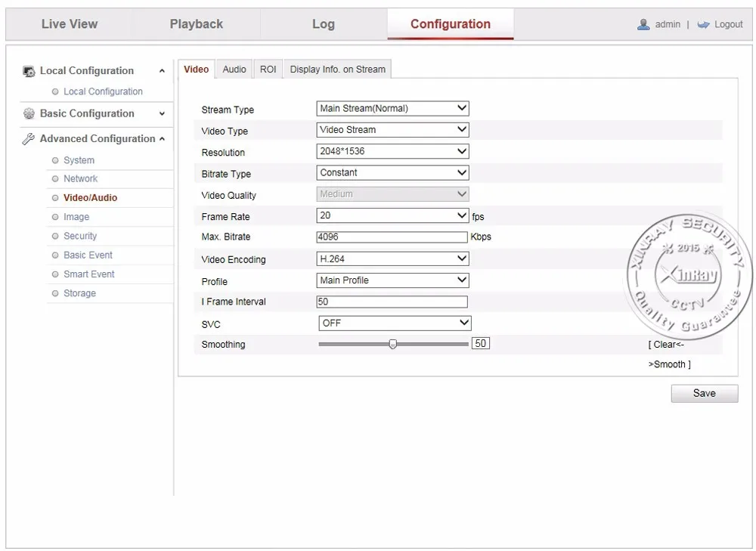
Task: Click the disabled Video Quality dropdown
Action: coord(392,194)
